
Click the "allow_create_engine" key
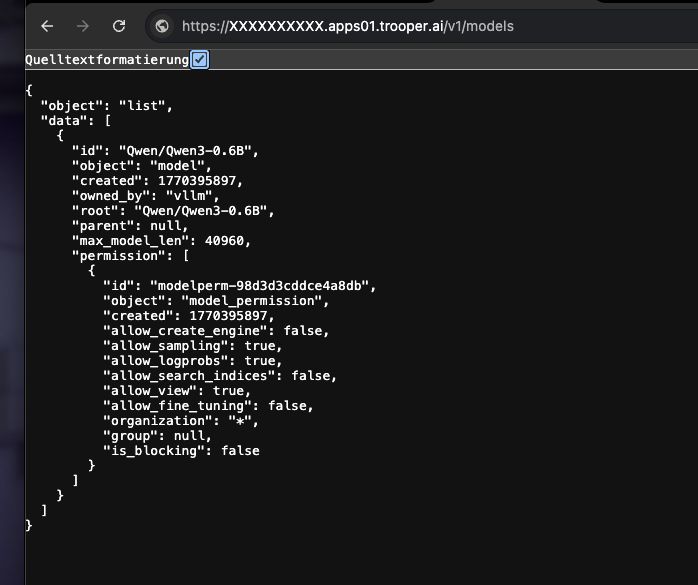189,331
